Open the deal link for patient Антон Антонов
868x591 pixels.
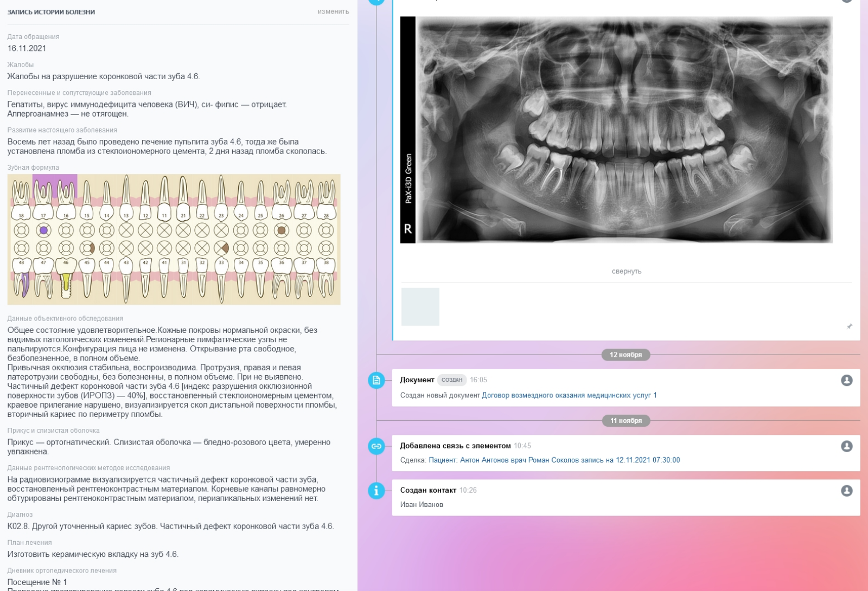pos(554,460)
